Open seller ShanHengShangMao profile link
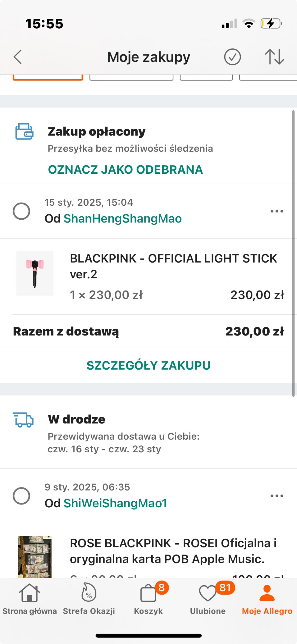The height and width of the screenshot is (644, 297). tap(122, 219)
